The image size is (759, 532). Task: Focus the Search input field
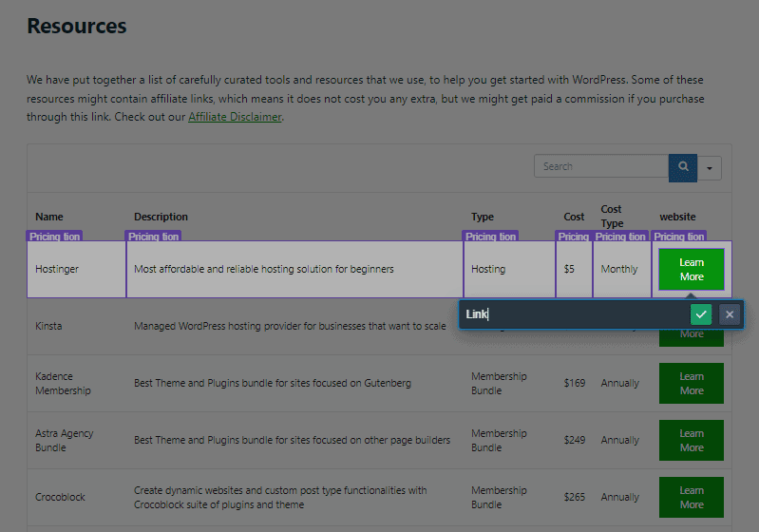pyautogui.click(x=601, y=166)
